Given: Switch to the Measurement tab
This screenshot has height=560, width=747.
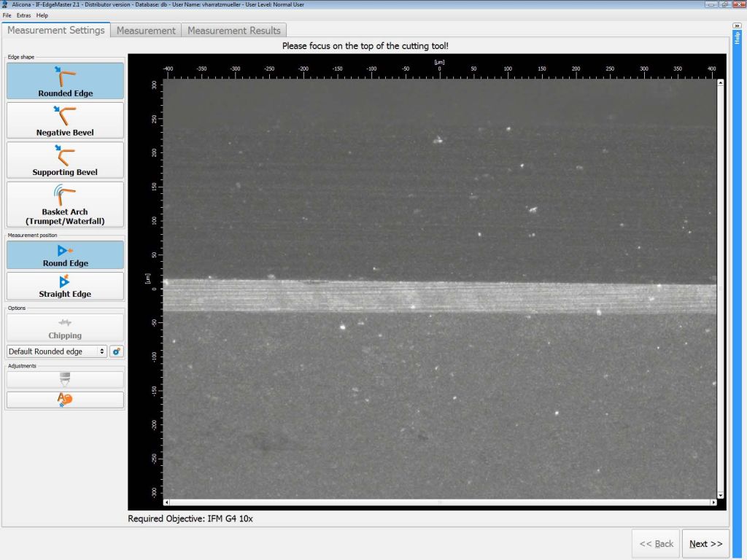Looking at the screenshot, I should pos(146,31).
